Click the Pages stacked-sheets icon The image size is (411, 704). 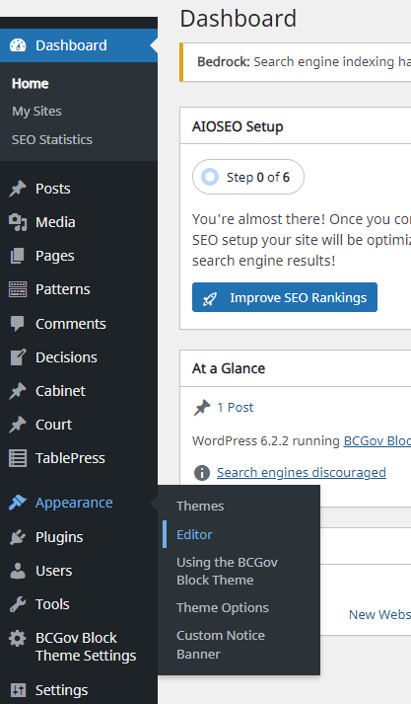(x=18, y=256)
